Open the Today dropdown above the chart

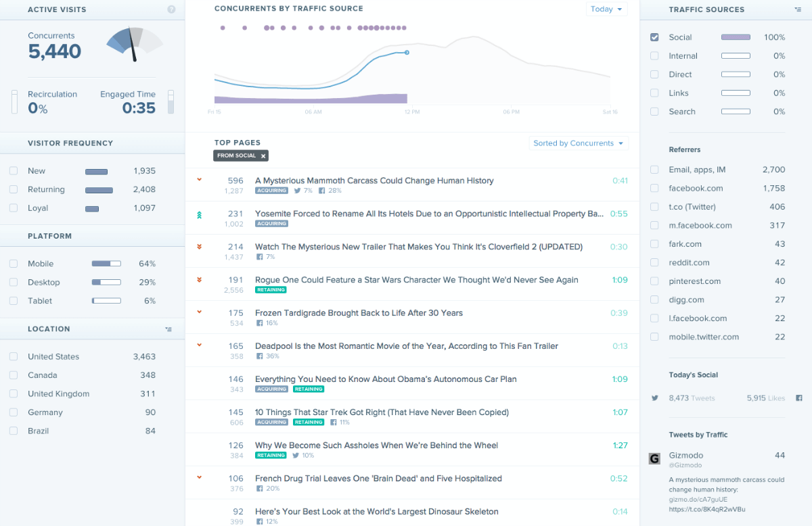click(606, 9)
